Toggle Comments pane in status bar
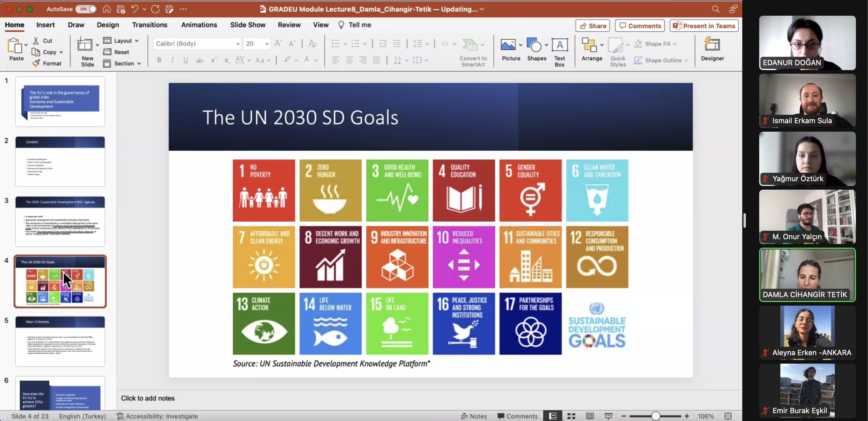868x421 pixels. (x=517, y=416)
